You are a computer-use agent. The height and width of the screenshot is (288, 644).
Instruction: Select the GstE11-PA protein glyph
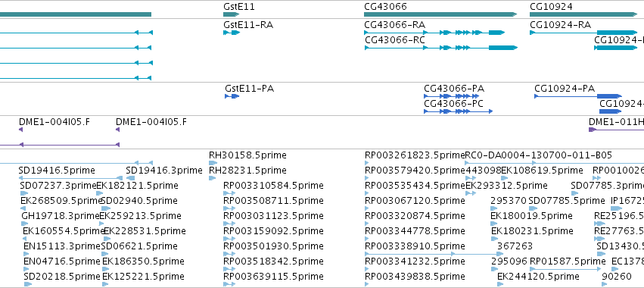232,96
